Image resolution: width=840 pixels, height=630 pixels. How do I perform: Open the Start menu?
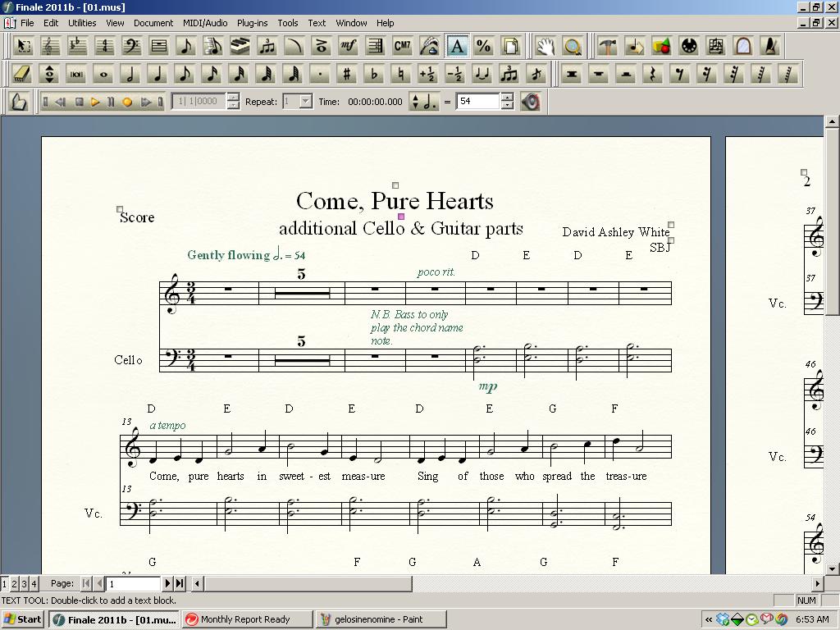[22, 619]
